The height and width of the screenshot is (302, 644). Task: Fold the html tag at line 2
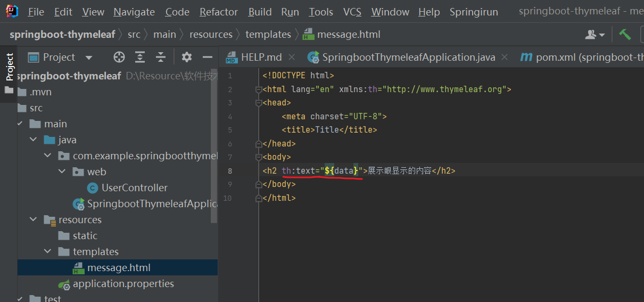click(259, 89)
